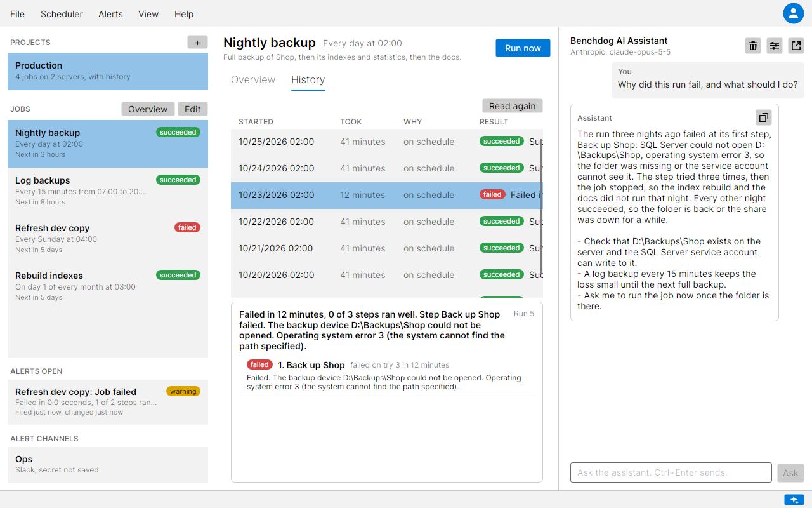Viewport: 812px width, 508px height.
Task: Select the 10/21/2026 02:00 run row
Action: [386, 248]
